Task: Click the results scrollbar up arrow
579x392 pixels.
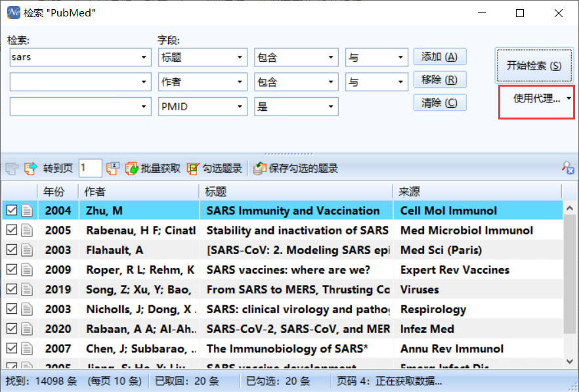Action: pos(570,208)
